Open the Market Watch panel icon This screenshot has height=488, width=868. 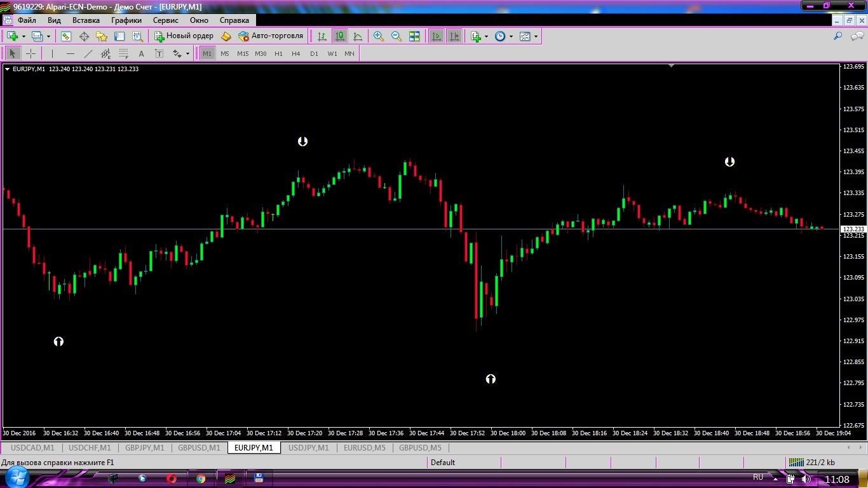[66, 36]
